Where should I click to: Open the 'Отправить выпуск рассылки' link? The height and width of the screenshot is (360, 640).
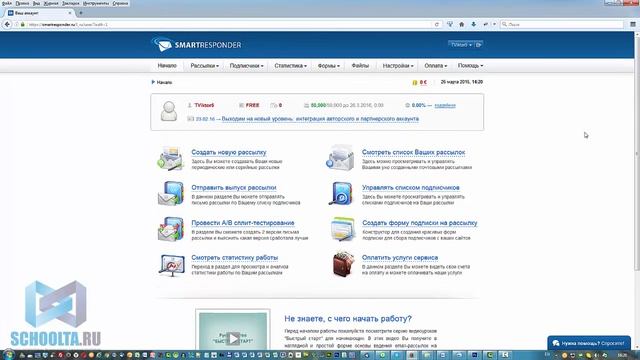pyautogui.click(x=234, y=188)
